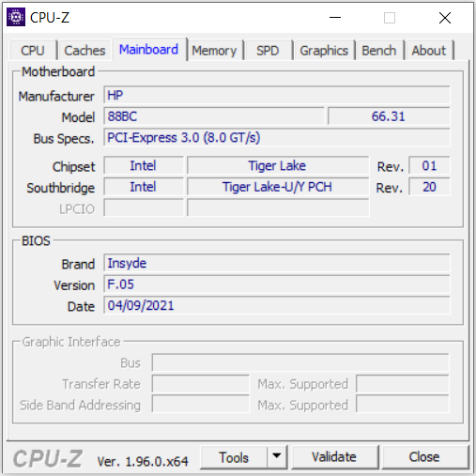This screenshot has height=476, width=476.
Task: Click the Validate button
Action: tap(334, 457)
